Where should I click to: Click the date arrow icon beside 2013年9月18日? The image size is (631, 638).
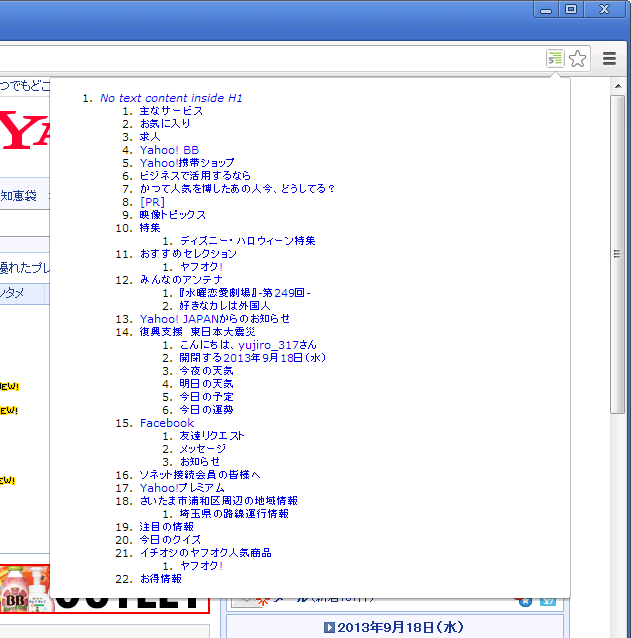[x=329, y=627]
